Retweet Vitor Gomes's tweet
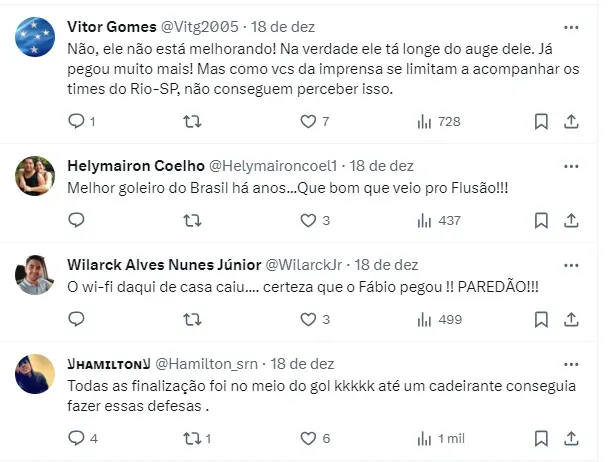This screenshot has height=462, width=611. point(193,121)
